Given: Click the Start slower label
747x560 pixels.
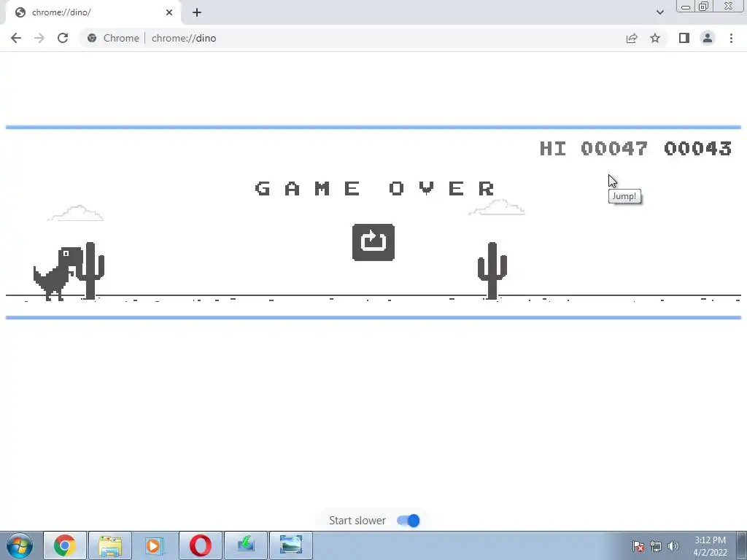Looking at the screenshot, I should coord(357,521).
